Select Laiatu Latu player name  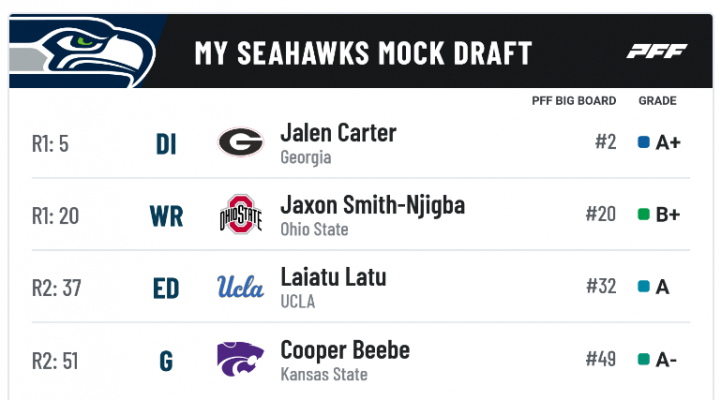(x=333, y=277)
